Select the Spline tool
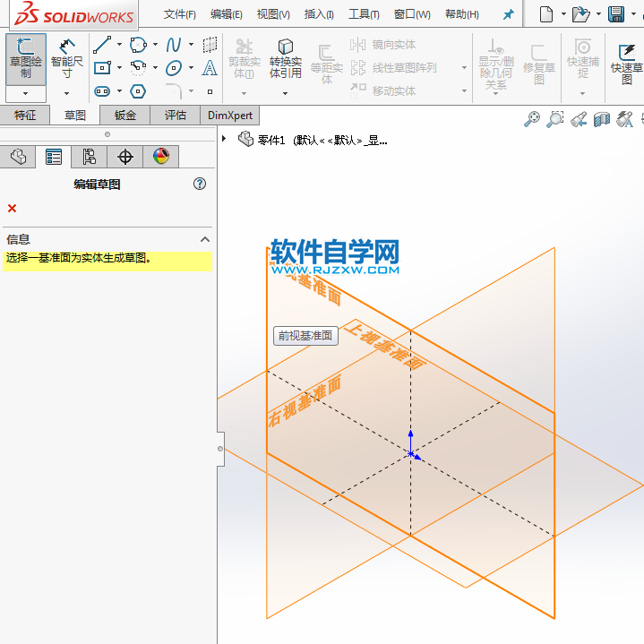 pyautogui.click(x=173, y=44)
